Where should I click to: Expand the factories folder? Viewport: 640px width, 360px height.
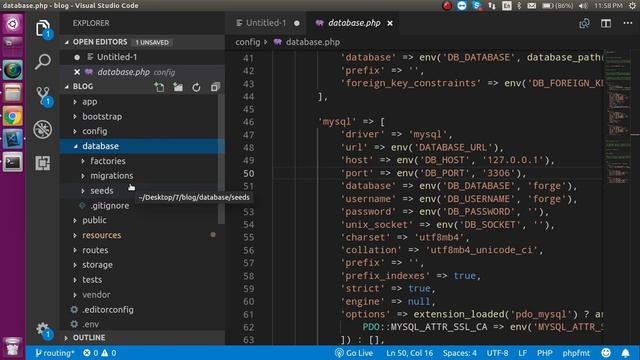click(x=142, y=161)
